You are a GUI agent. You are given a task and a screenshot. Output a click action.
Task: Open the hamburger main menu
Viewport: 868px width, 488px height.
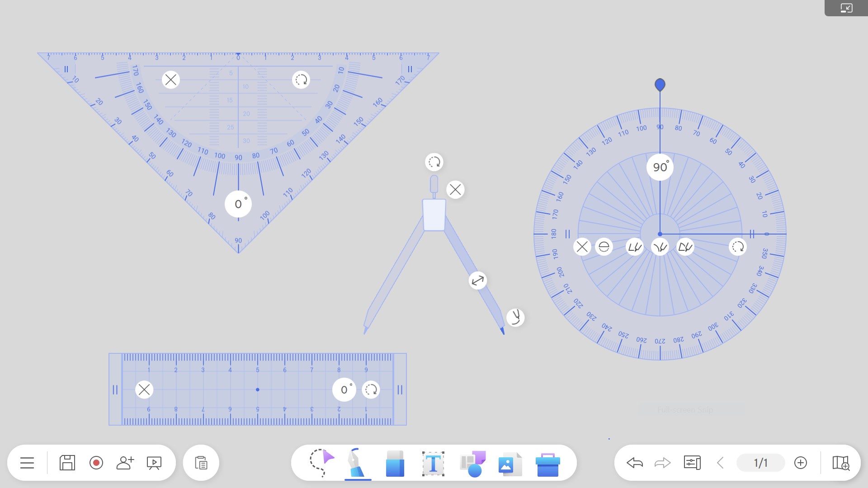tap(27, 463)
